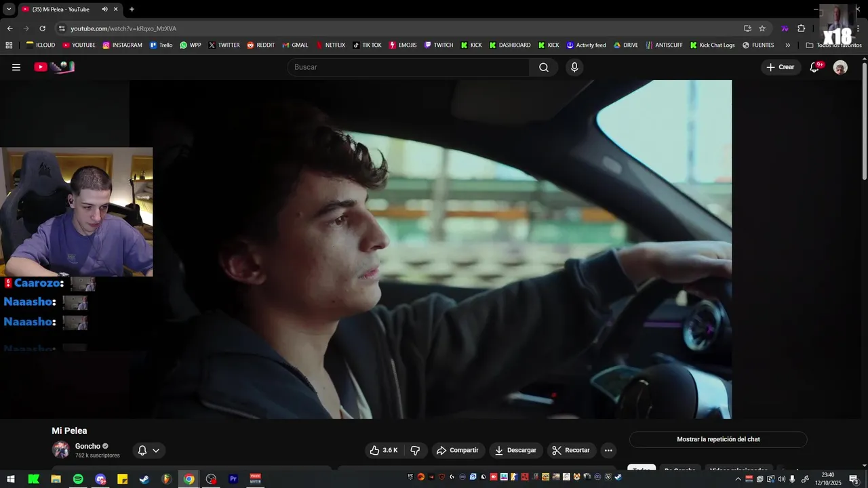Open the TWITTER bookmark
Screen dimensions: 868x488
(224, 45)
